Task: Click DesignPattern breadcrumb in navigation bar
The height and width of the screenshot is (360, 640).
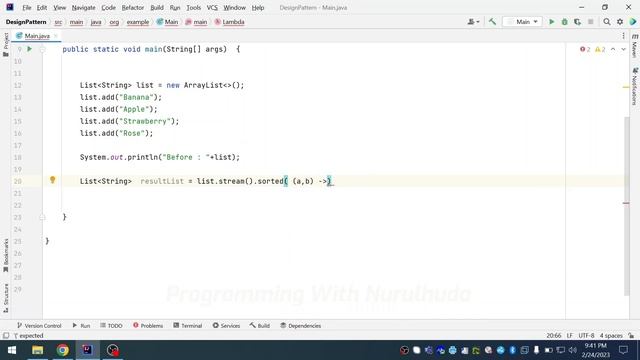Action: point(26,22)
